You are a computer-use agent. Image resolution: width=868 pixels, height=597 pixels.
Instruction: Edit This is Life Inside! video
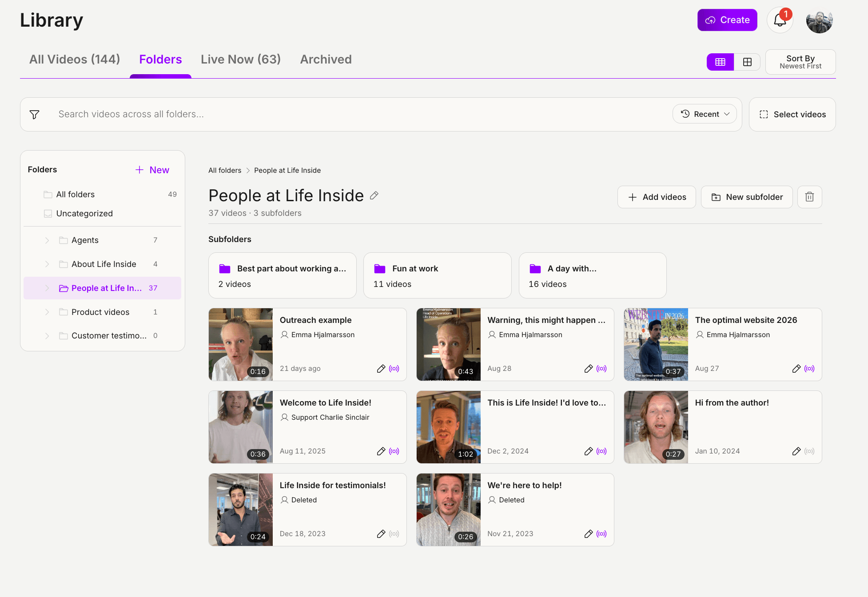588,451
